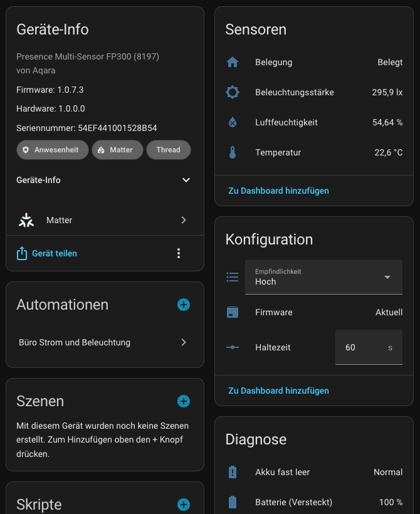Select the Thread chip
The image size is (420, 514).
[x=168, y=150]
